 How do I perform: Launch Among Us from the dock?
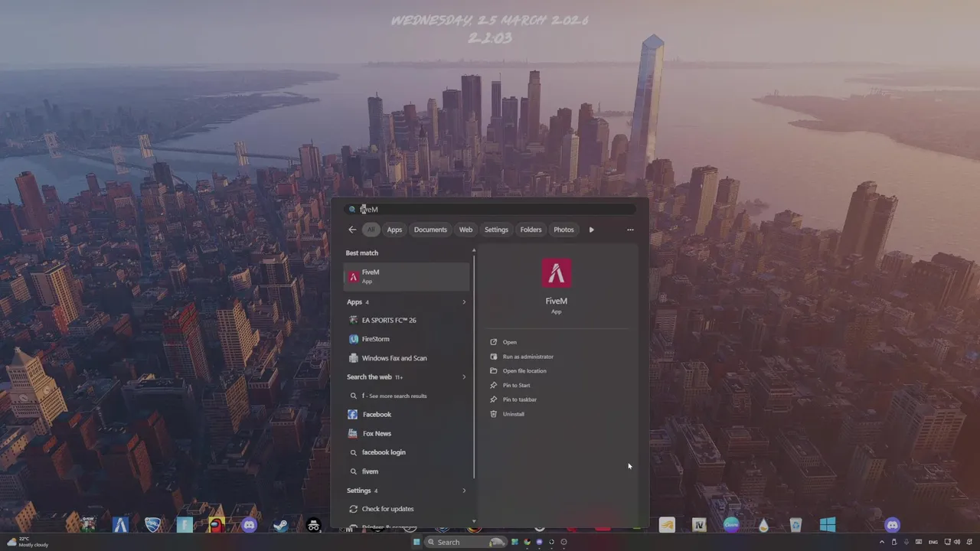(217, 525)
